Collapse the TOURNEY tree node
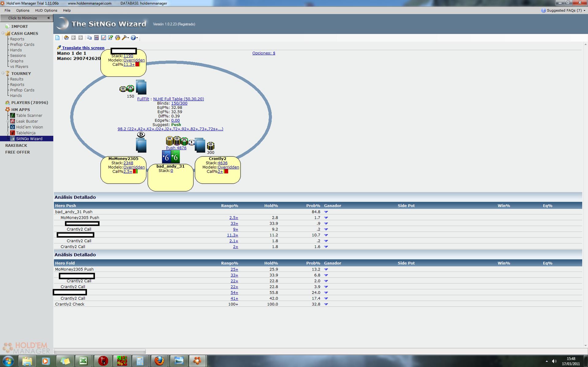 point(3,73)
